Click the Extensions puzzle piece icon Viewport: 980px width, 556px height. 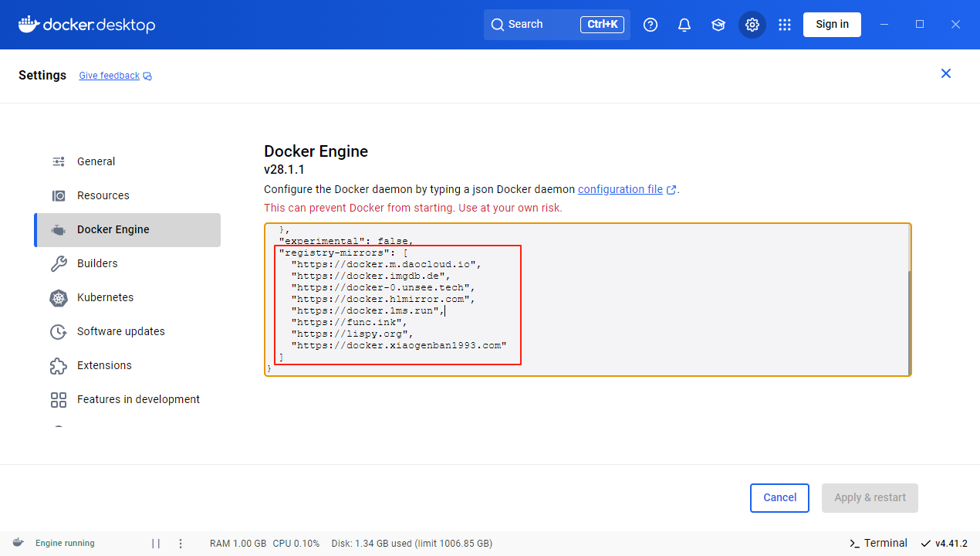(59, 365)
